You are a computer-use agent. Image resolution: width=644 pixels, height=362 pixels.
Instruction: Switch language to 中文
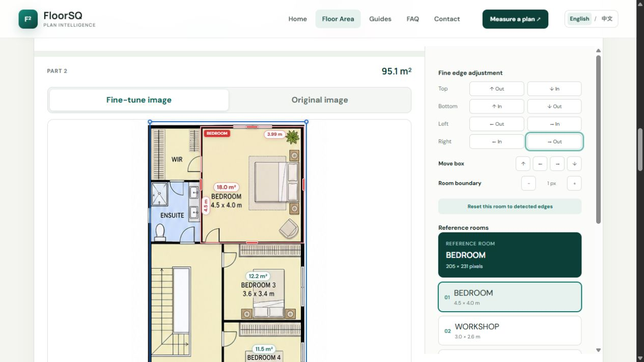(x=607, y=19)
